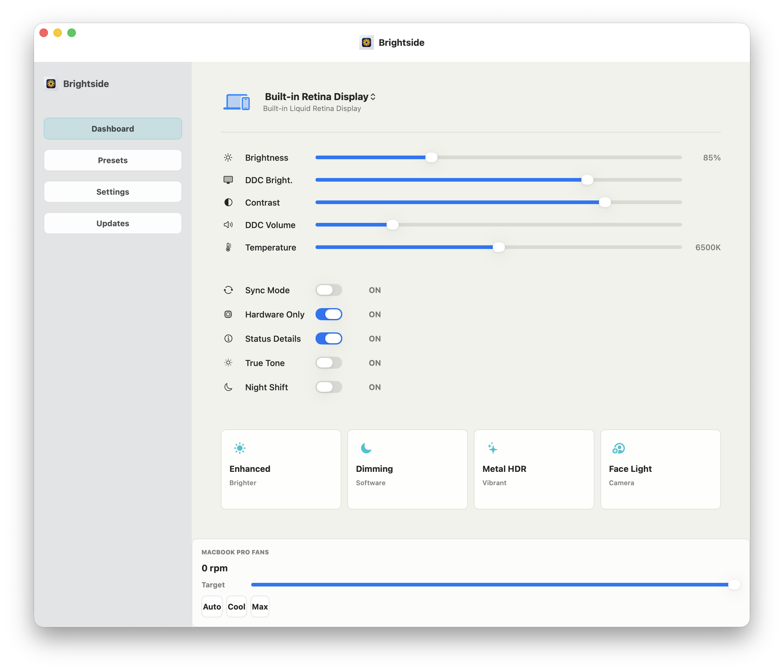This screenshot has width=784, height=672.
Task: Toggle the Sync Mode switch
Action: [x=329, y=290]
